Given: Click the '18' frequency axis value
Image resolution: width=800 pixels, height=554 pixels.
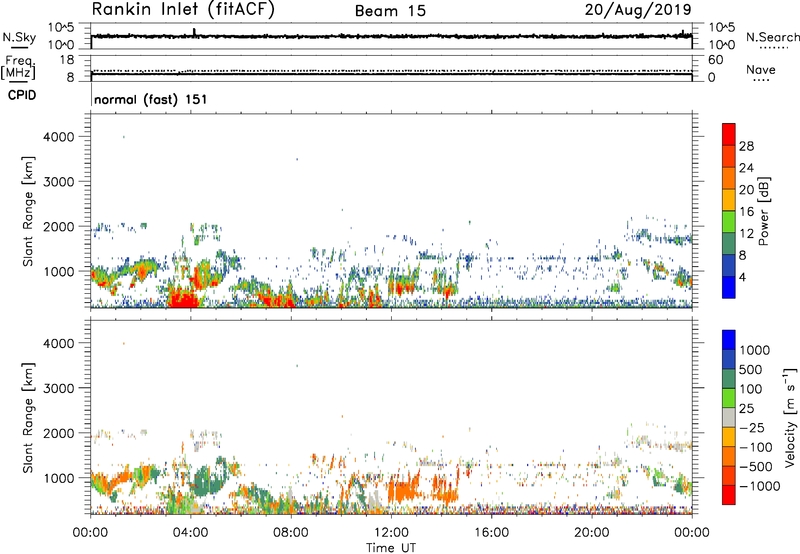Looking at the screenshot, I should pos(67,60).
